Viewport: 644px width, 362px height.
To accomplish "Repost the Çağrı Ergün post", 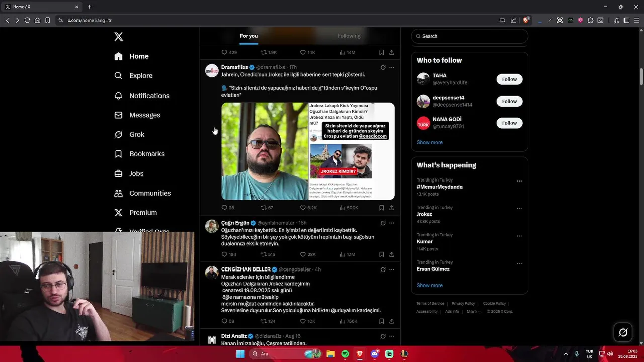I will [268, 254].
